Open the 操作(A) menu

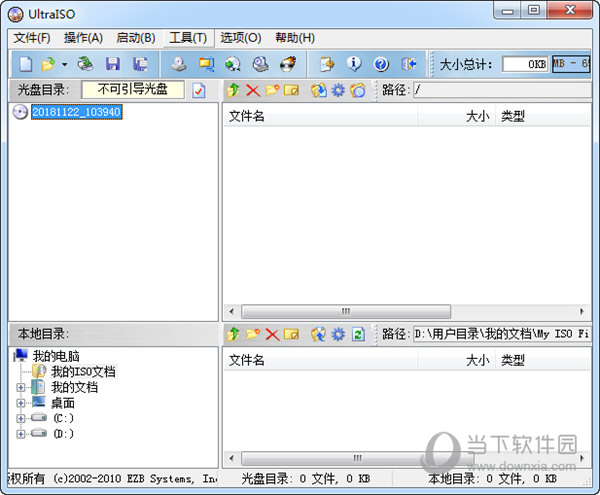(x=83, y=38)
